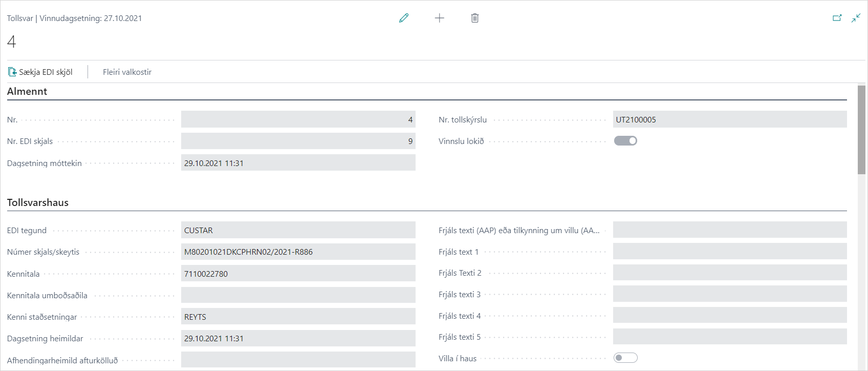Click the trash can delete icon
This screenshot has width=868, height=371.
[x=475, y=18]
